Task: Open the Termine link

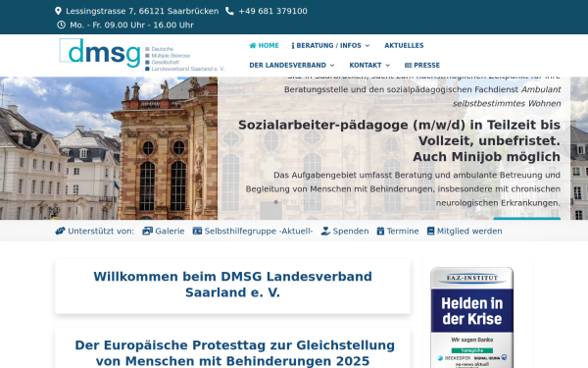Action: point(398,231)
